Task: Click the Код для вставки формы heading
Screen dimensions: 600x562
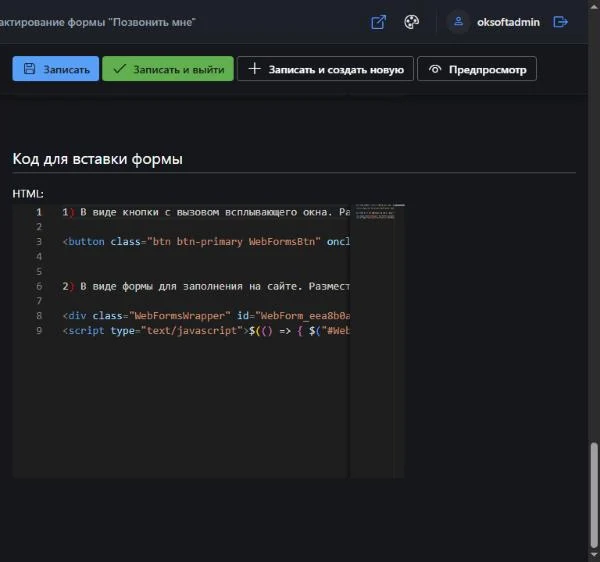Action: tap(98, 159)
